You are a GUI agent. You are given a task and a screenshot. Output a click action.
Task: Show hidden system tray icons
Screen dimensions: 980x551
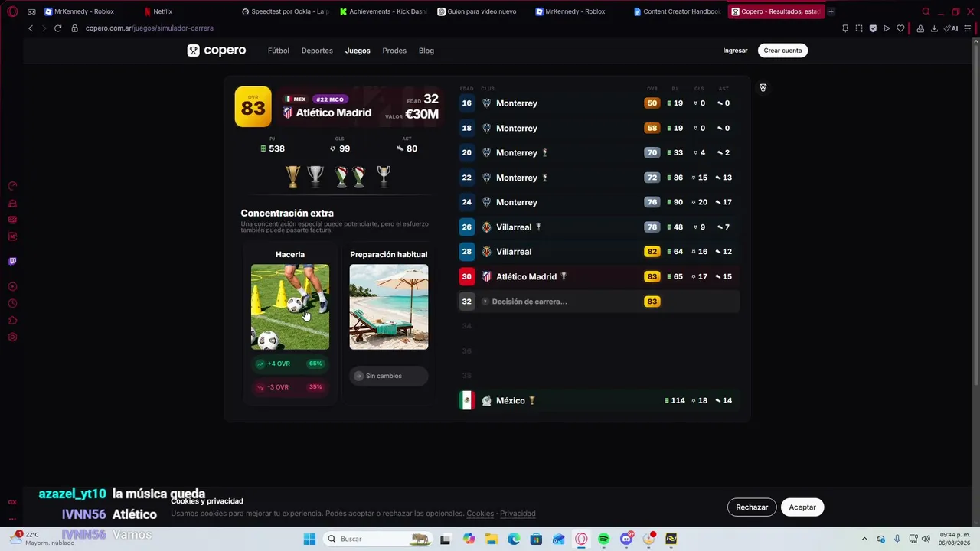coord(864,539)
